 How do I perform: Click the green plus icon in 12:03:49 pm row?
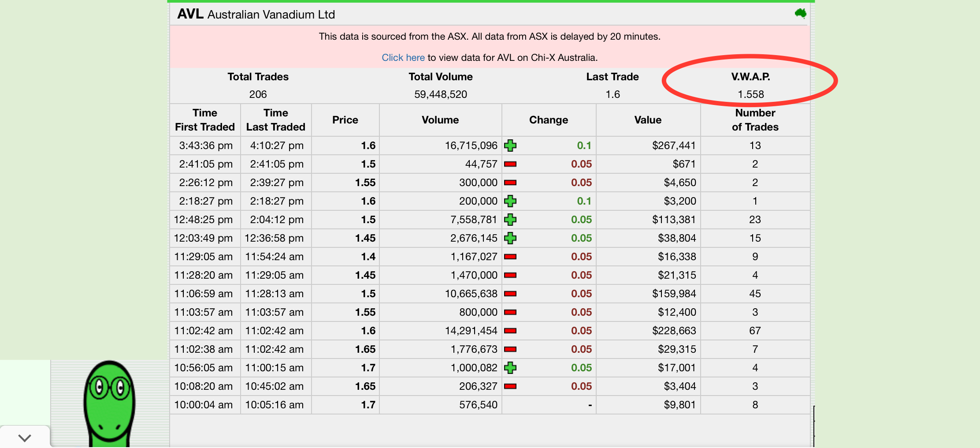pos(510,238)
